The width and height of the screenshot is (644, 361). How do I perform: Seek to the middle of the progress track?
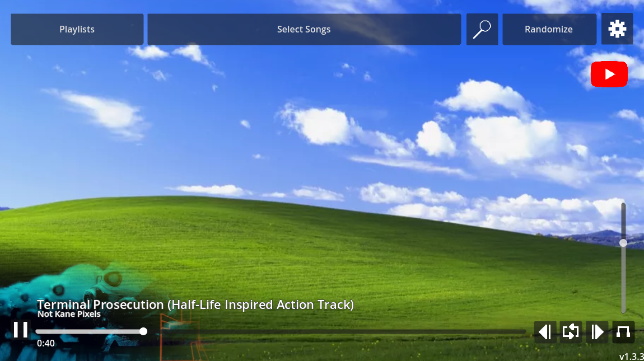click(x=281, y=331)
